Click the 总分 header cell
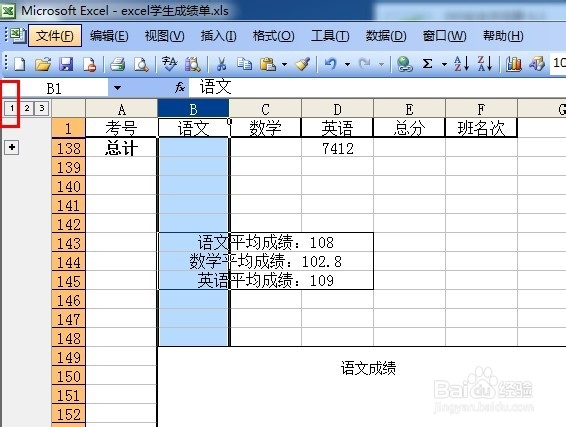Screen dimensions: 566x427 click(x=409, y=128)
